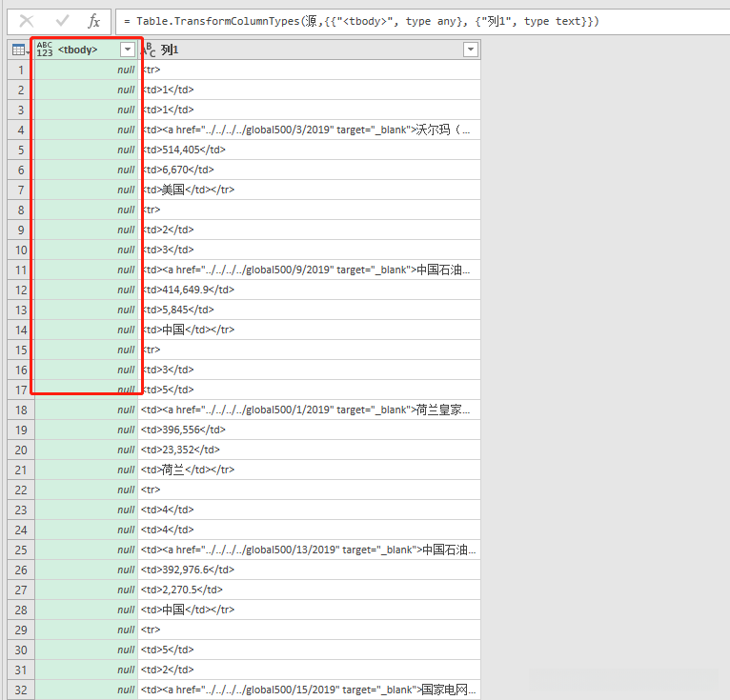Click the cell <td>2,270.5</td>
This screenshot has width=730, height=700.
pyautogui.click(x=309, y=590)
